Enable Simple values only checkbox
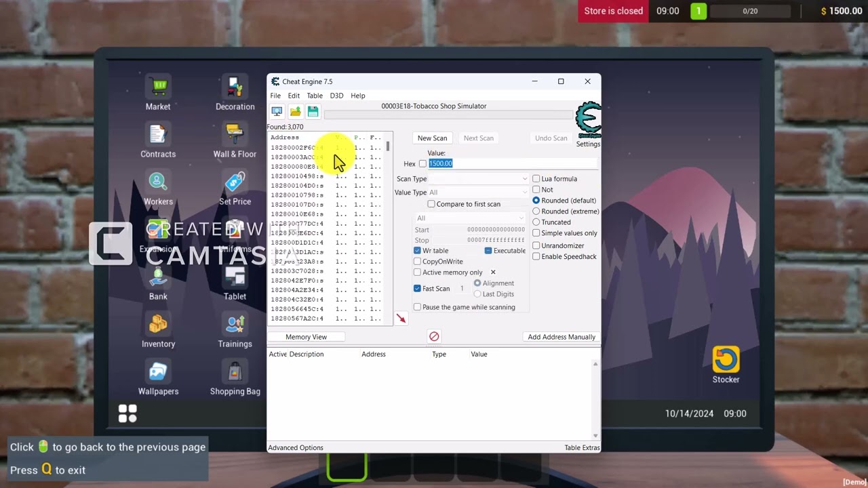 tap(536, 233)
